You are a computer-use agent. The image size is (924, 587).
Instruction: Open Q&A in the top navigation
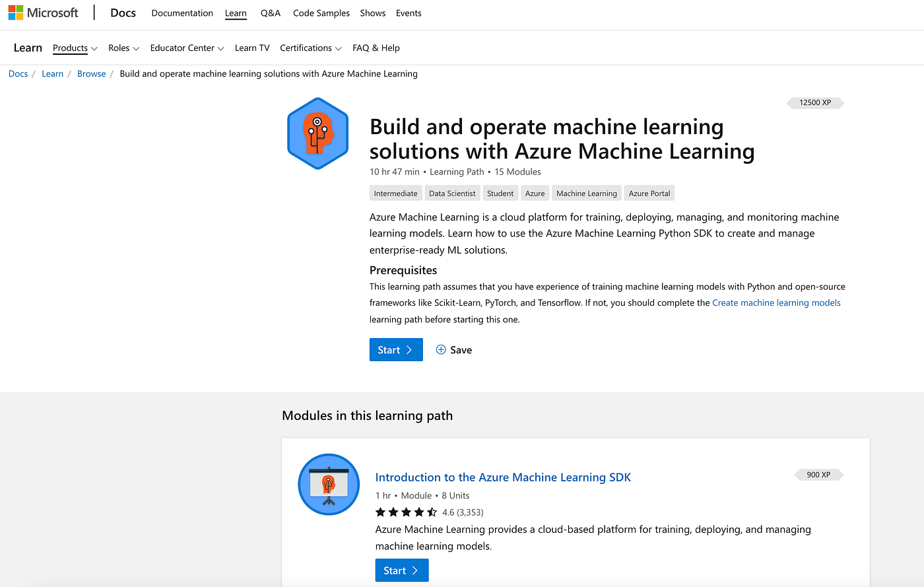point(271,13)
